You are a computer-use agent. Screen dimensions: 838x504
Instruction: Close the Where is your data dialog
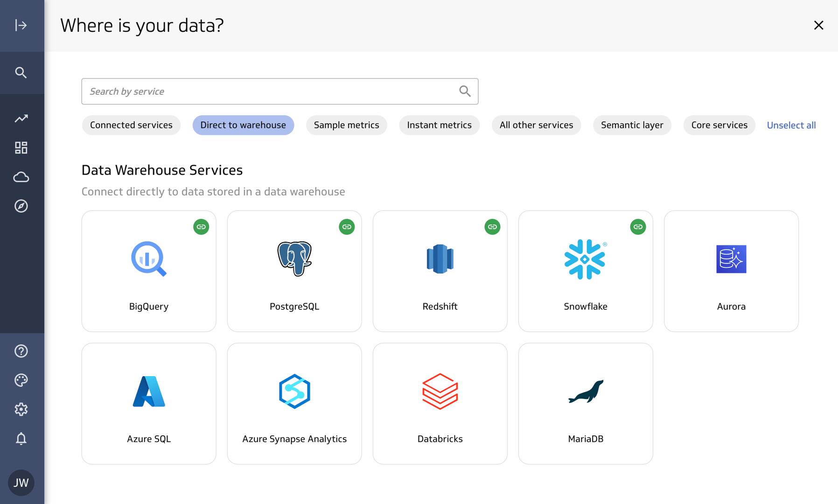coord(818,25)
